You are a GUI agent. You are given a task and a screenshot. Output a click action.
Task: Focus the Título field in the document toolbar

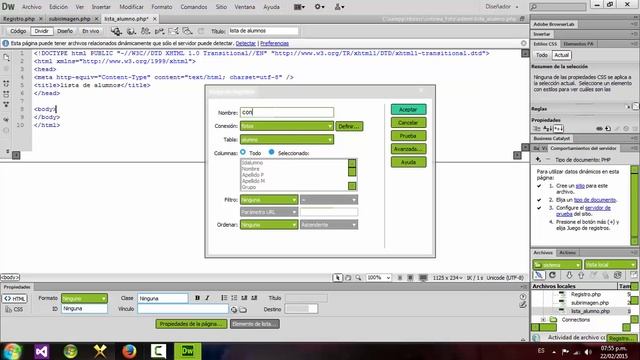pos(263,31)
